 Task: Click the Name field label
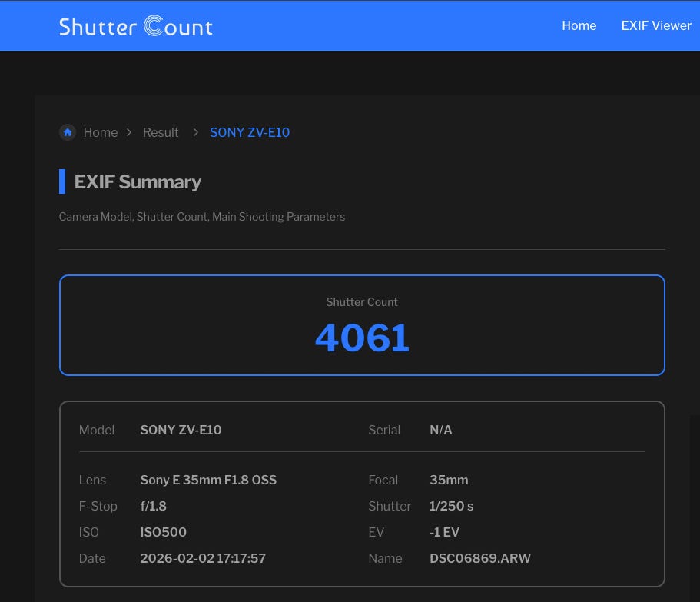(x=385, y=558)
